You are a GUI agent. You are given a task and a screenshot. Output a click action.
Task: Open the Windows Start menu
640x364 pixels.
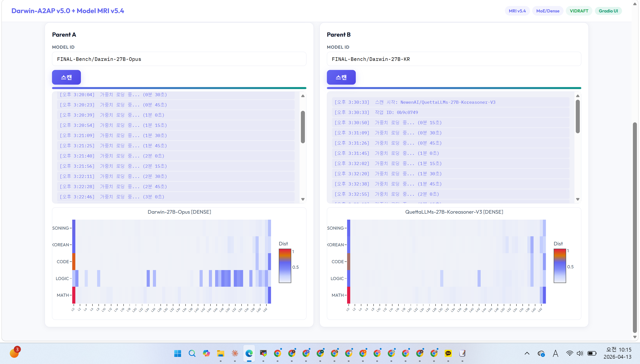coord(178,353)
